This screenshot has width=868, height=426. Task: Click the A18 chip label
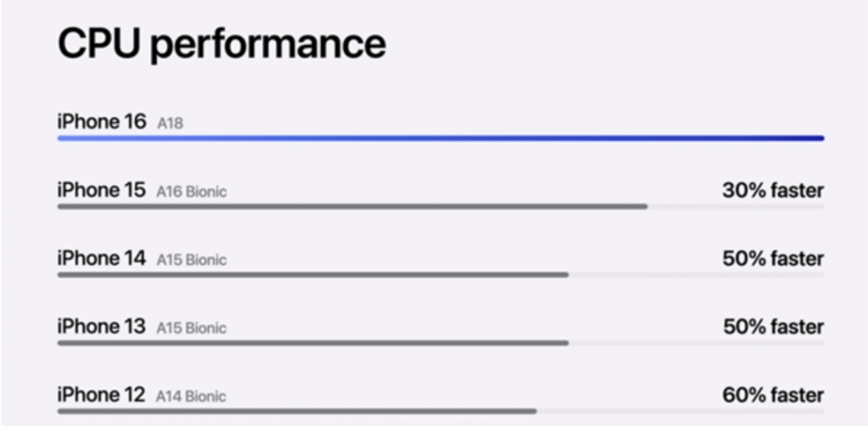pyautogui.click(x=170, y=124)
